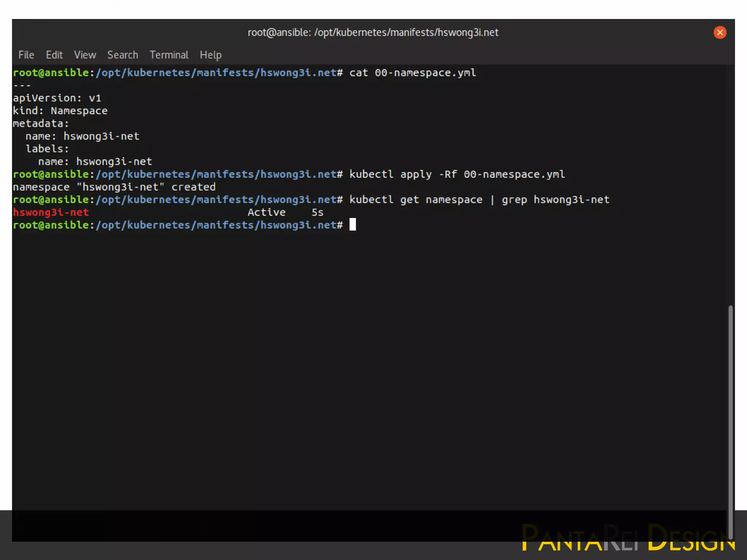Open the Edit menu
This screenshot has width=747, height=560.
point(54,55)
